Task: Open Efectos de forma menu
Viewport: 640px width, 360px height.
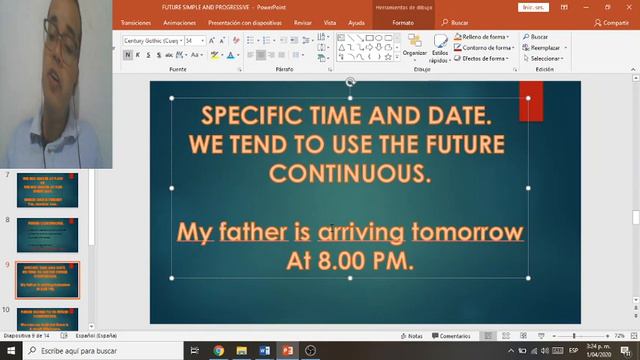Action: click(482, 58)
